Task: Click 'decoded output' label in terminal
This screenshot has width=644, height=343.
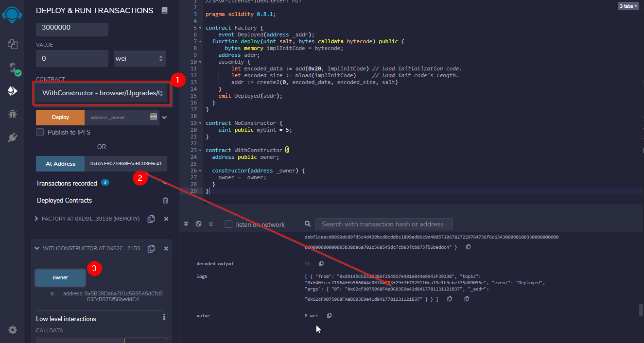Action: (x=215, y=263)
